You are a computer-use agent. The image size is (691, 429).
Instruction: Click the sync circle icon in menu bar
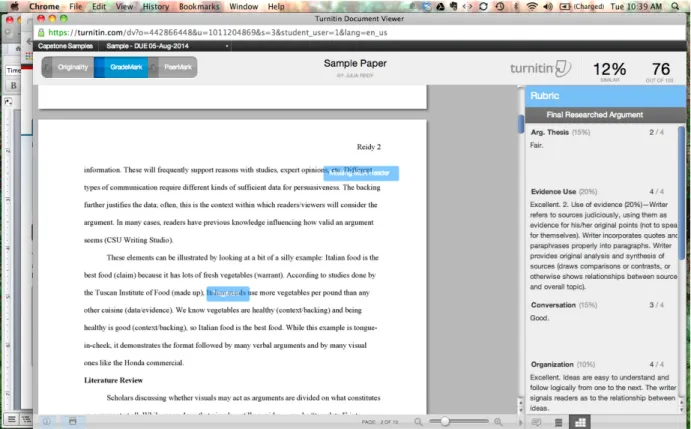click(483, 6)
